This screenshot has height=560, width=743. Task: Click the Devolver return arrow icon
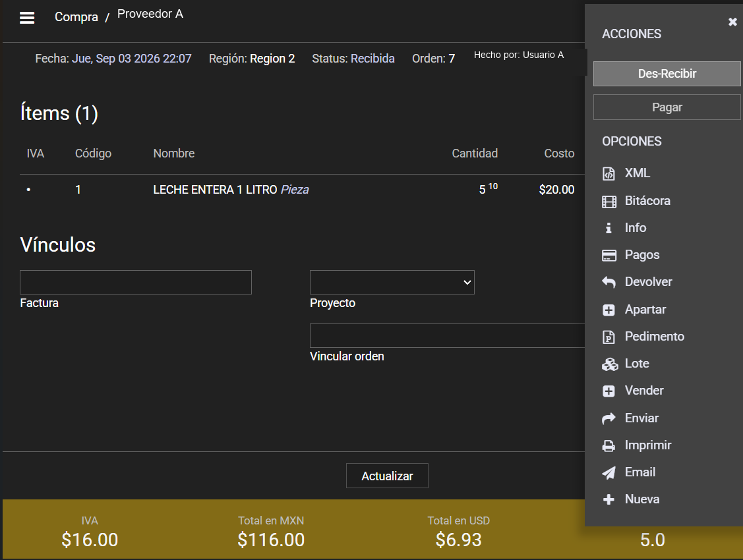[x=609, y=283]
